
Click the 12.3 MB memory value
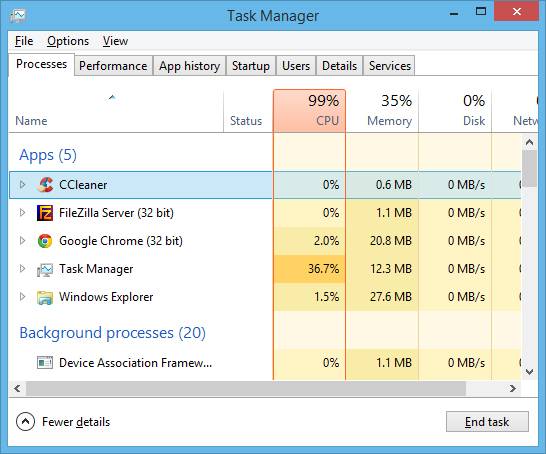click(x=391, y=269)
